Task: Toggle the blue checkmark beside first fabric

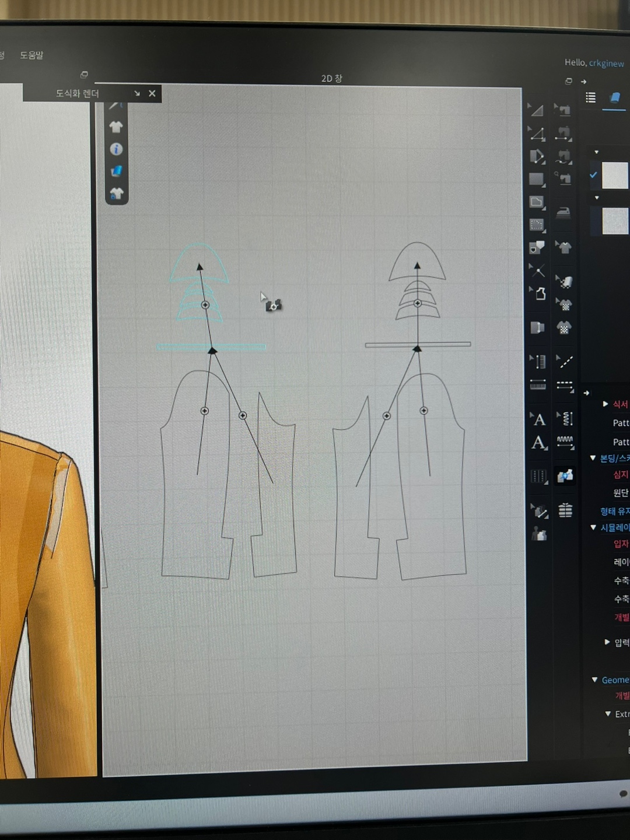Action: coord(593,175)
